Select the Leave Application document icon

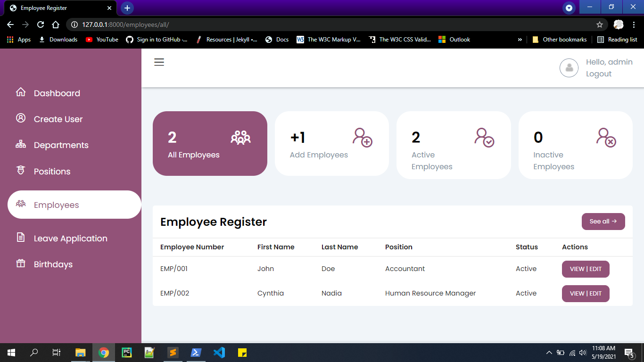point(21,238)
